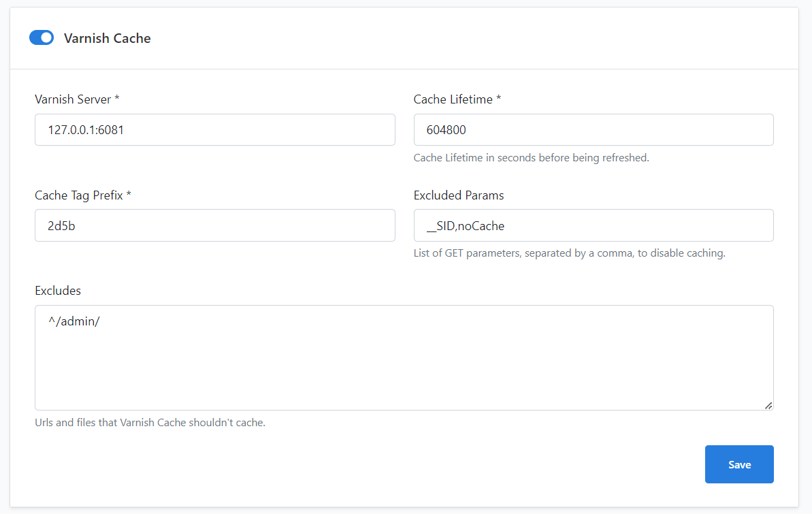
Task: Click the Cache Lifetime field label
Action: (453, 99)
